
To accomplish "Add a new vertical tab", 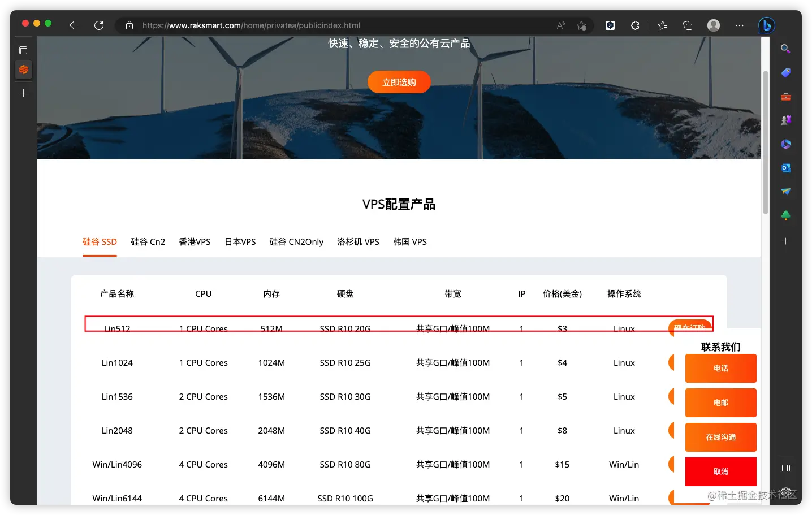I will click(x=23, y=93).
